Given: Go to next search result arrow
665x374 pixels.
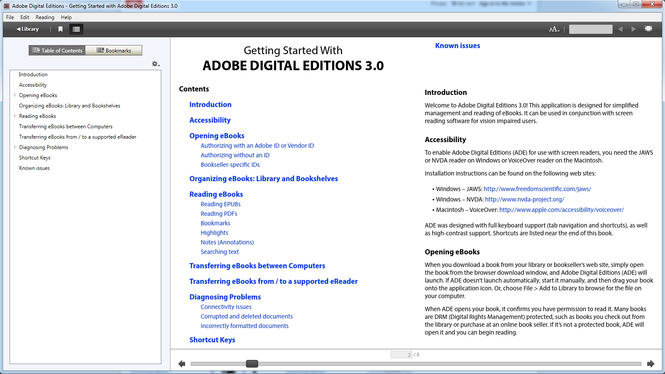Looking at the screenshot, I should pyautogui.click(x=634, y=29).
